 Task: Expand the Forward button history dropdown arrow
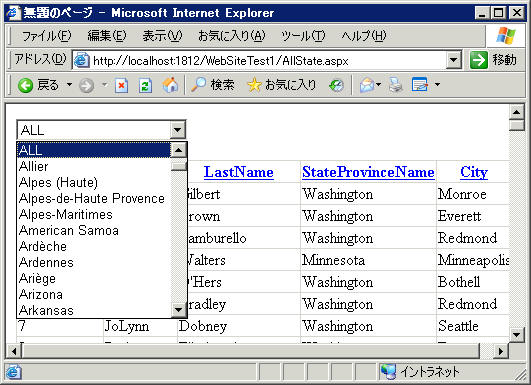(x=104, y=84)
